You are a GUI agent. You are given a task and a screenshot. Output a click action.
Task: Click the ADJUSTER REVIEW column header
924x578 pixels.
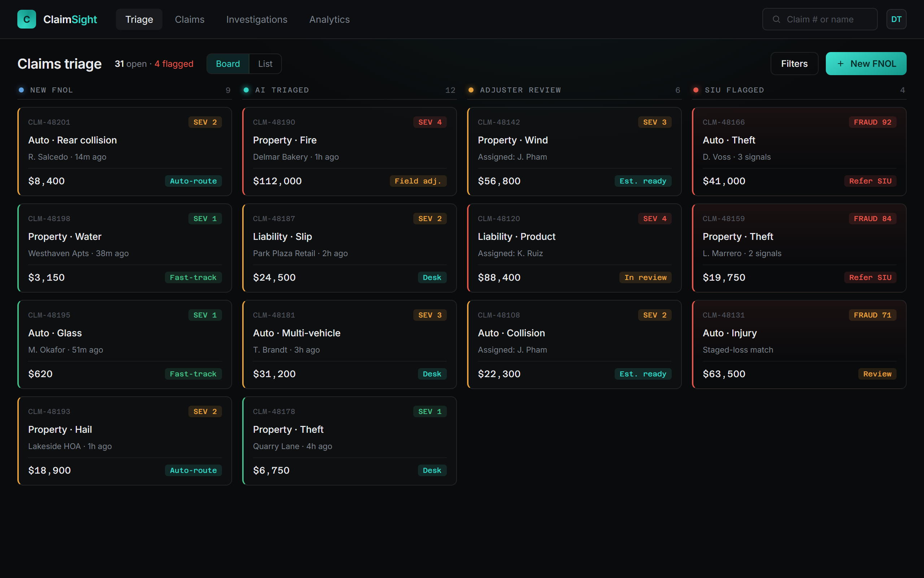coord(574,90)
